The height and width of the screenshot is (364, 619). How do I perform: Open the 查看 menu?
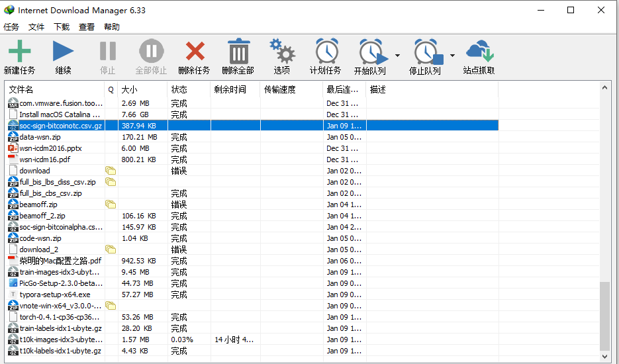tap(87, 27)
